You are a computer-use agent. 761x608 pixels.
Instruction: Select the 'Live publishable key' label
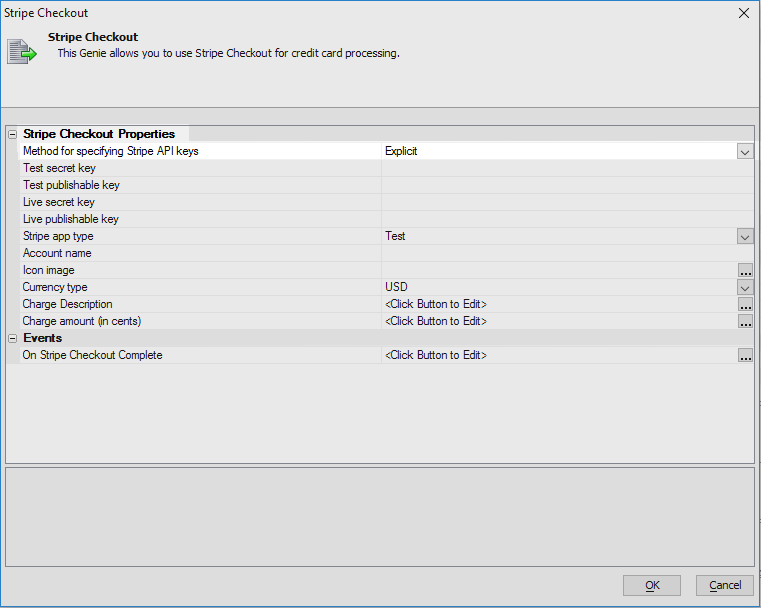71,219
